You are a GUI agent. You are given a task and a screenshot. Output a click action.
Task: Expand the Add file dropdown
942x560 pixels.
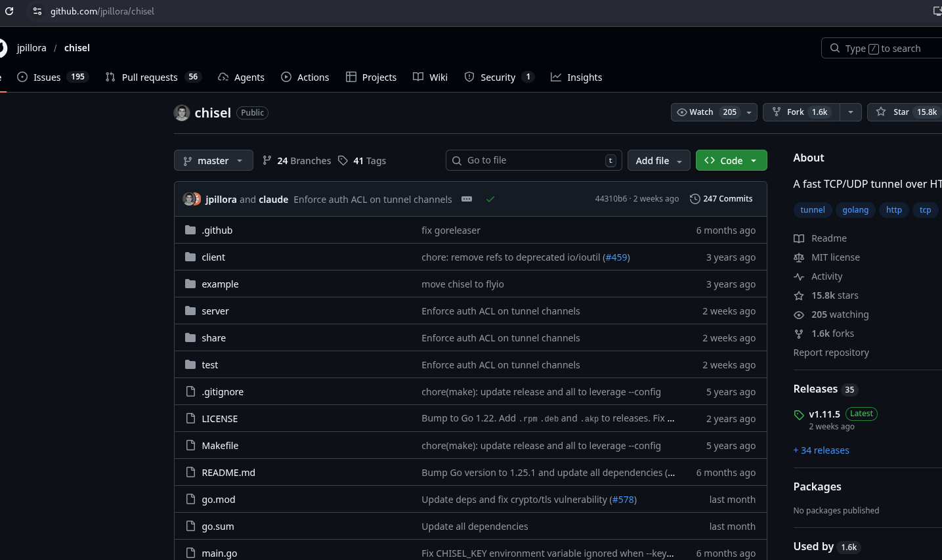pos(658,161)
